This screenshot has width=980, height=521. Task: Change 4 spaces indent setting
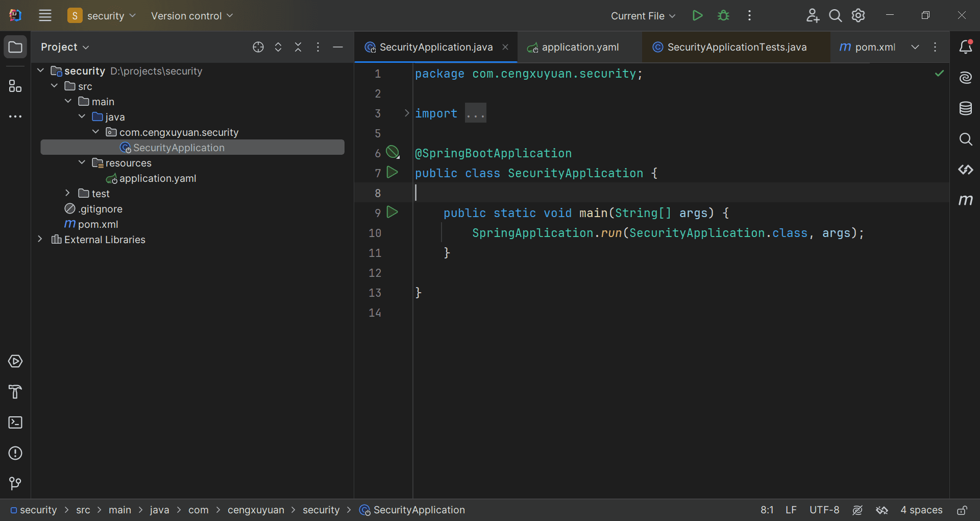921,510
